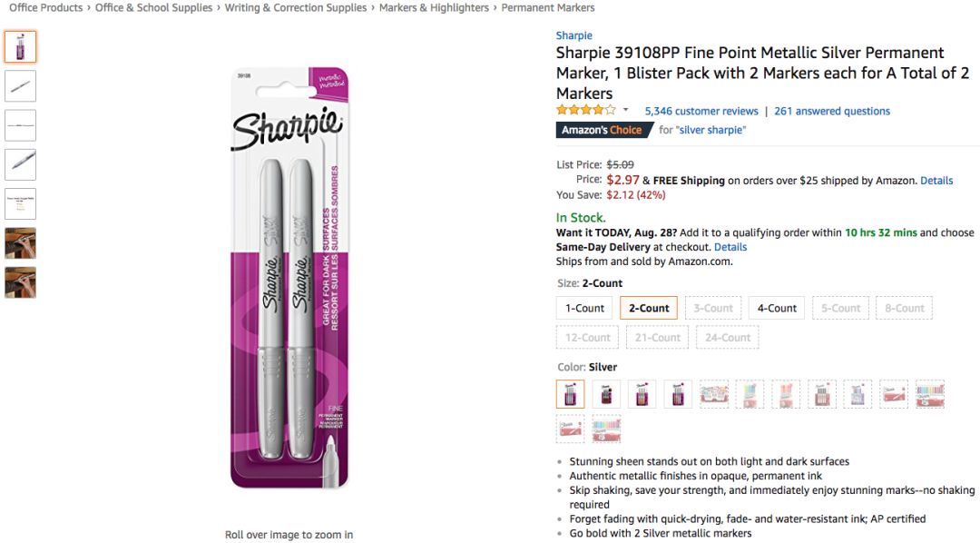Select the currently highlighted Silver color swatch
The height and width of the screenshot is (543, 980).
(571, 394)
